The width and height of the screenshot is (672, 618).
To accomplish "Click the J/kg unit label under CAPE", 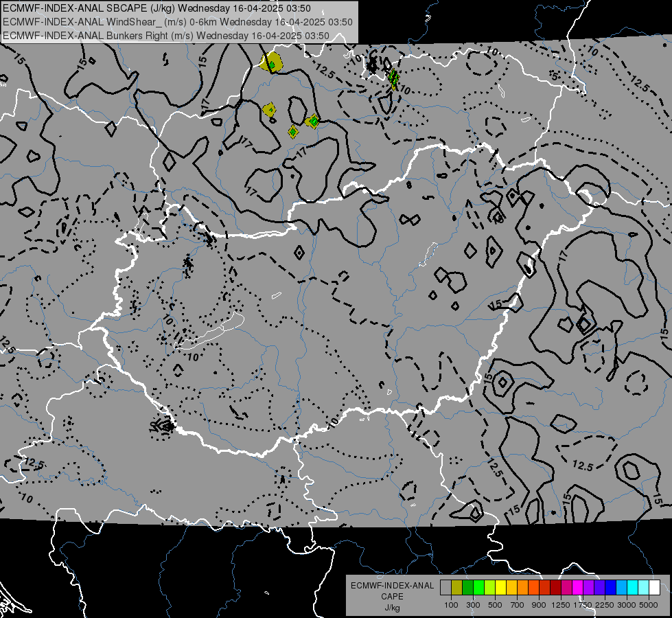I will pyautogui.click(x=392, y=608).
